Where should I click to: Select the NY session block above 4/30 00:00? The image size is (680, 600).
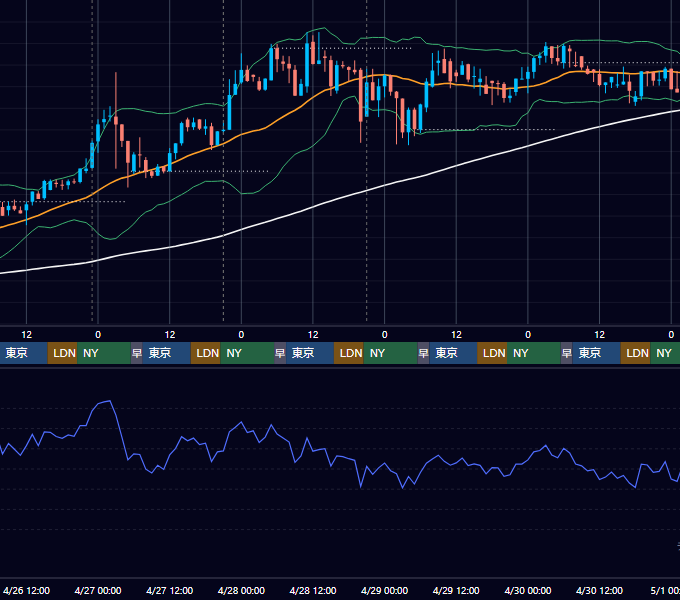pos(533,353)
